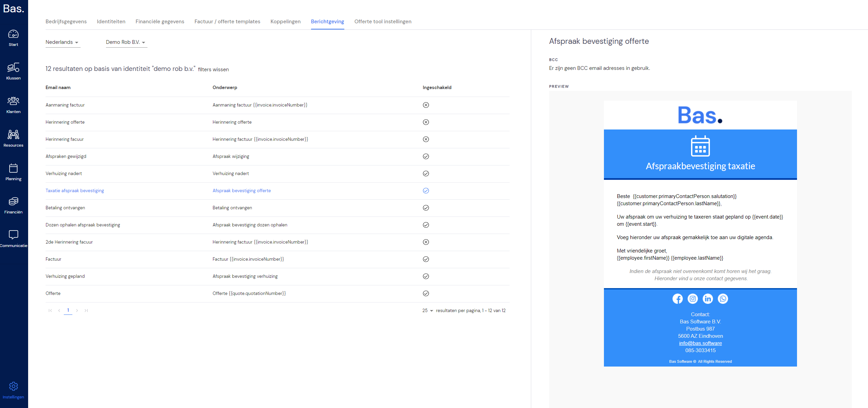Switch to the Koppelingen tab
Viewport: 868px width, 408px height.
coord(285,22)
